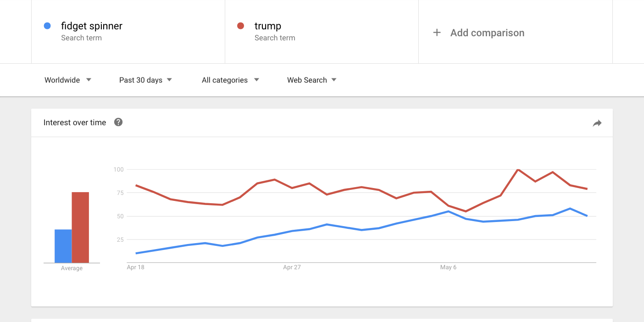Viewport: 644px width, 322px height.
Task: Click the share icon on Interest over time
Action: coord(597,123)
